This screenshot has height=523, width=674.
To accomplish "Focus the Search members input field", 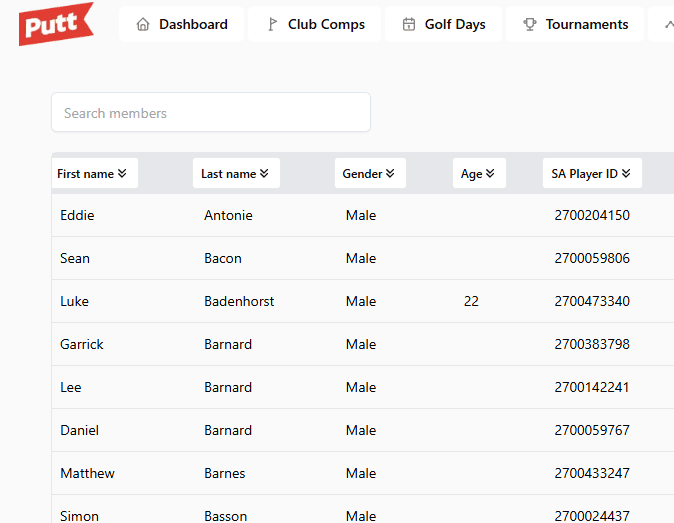I will (x=210, y=113).
